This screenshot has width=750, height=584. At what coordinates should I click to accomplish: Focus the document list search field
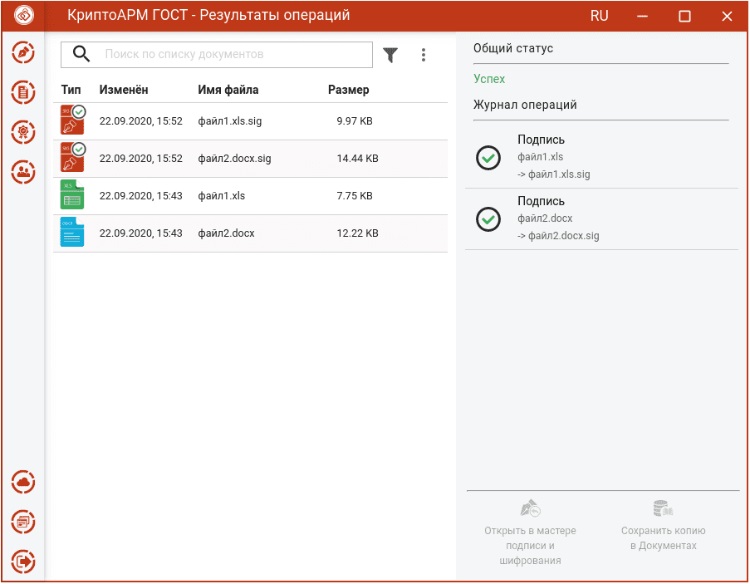coord(217,55)
